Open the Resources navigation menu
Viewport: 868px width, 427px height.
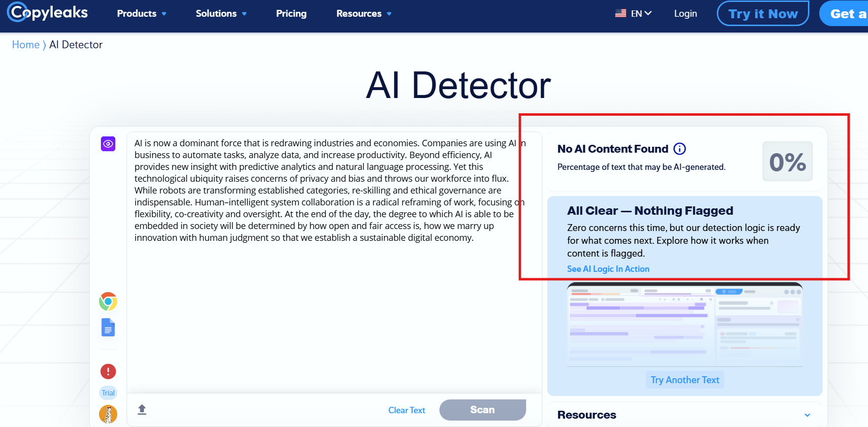tap(364, 14)
